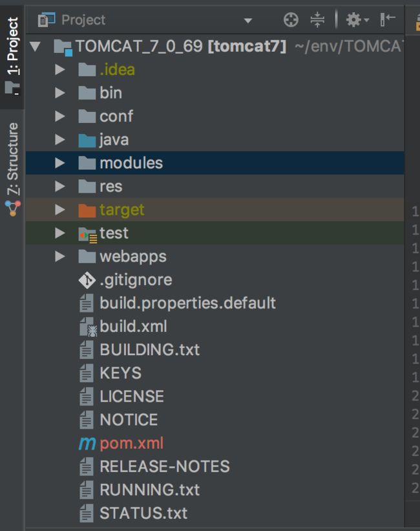This screenshot has height=531, width=420.
Task: Click the file icon of LICENSE
Action: [87, 396]
